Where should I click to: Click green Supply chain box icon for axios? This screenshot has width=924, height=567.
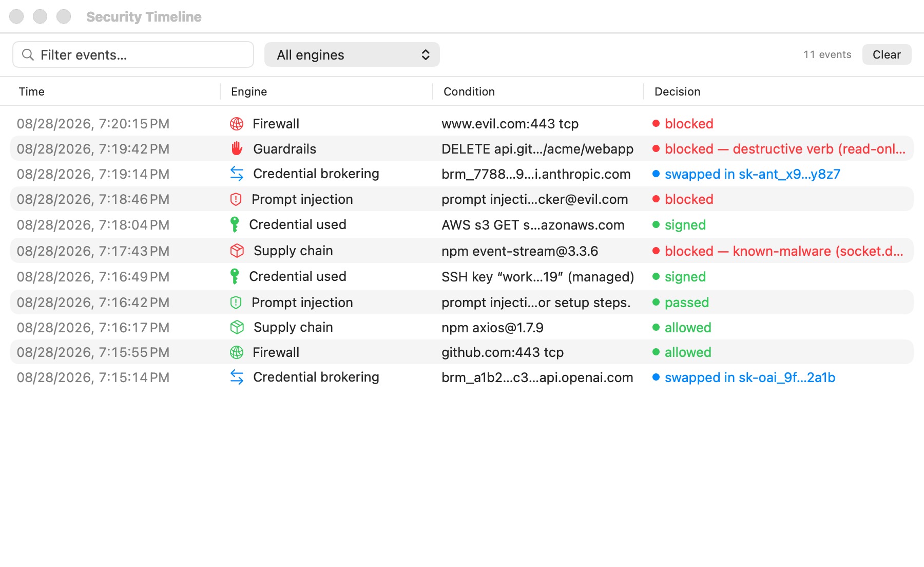[x=237, y=327]
